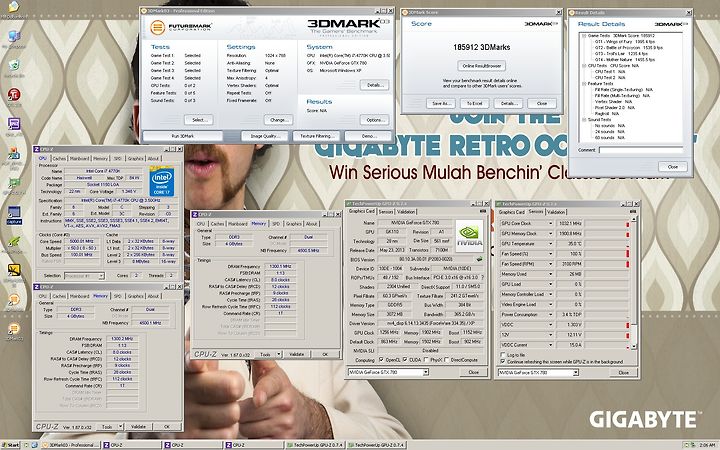The image size is (720, 450).
Task: Click the Image Quality button
Action: (x=265, y=136)
